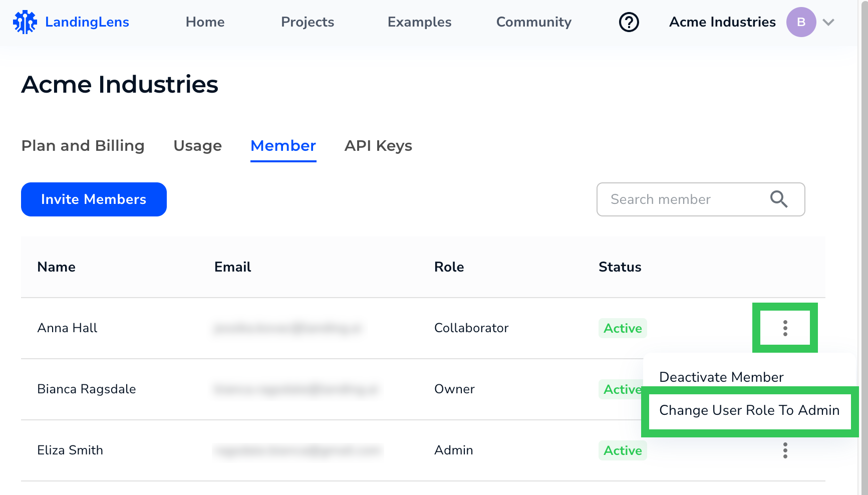Choose Change User Role To Admin
Viewport: 868px width, 495px height.
point(749,410)
